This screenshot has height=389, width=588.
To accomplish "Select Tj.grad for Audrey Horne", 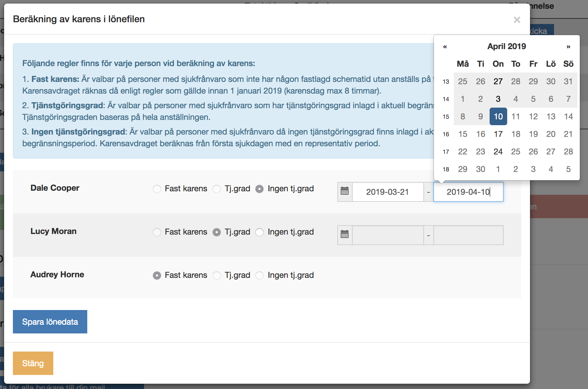I will click(x=217, y=276).
